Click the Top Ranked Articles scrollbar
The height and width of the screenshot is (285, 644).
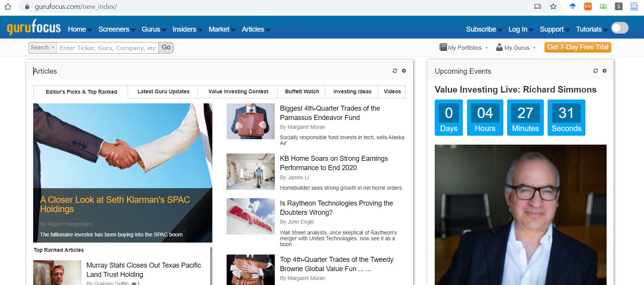pyautogui.click(x=211, y=266)
